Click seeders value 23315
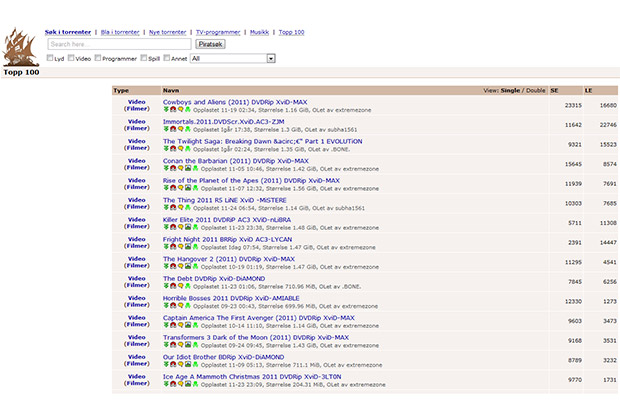This screenshot has height=420, width=620. pyautogui.click(x=573, y=106)
